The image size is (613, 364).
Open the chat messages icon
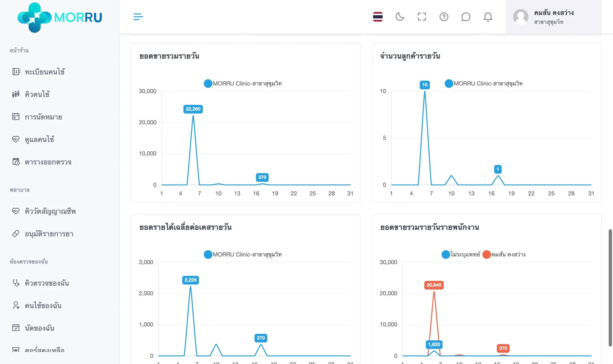466,17
